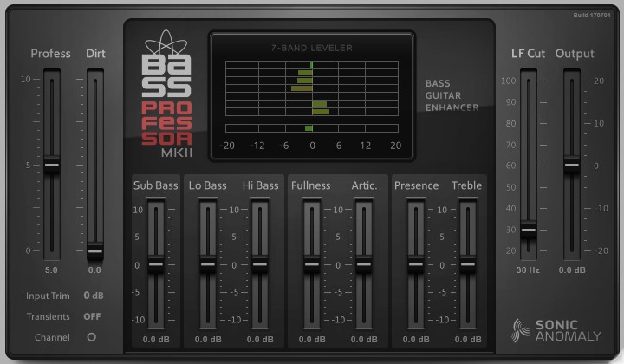The image size is (624, 364).
Task: Click the Fullness fader handle
Action: (311, 265)
